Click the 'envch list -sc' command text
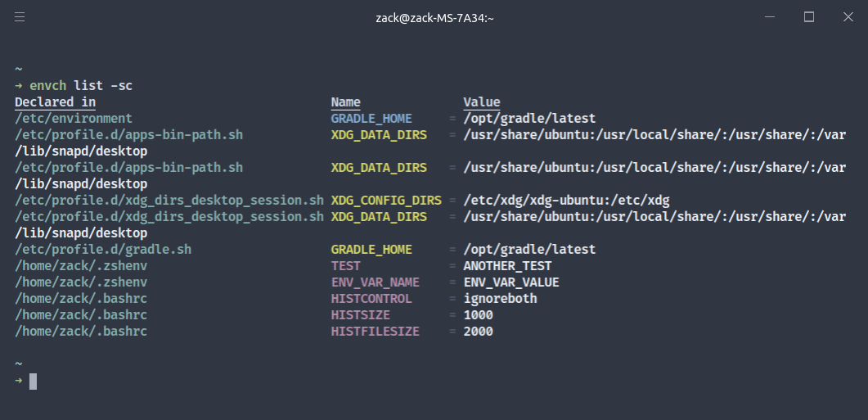 81,86
